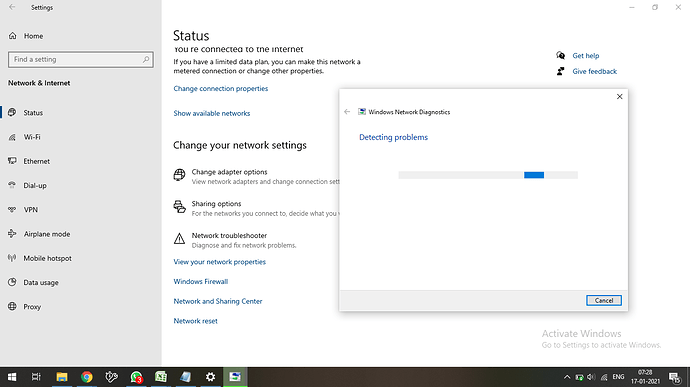Click the Network troubleshooter text

pos(229,235)
